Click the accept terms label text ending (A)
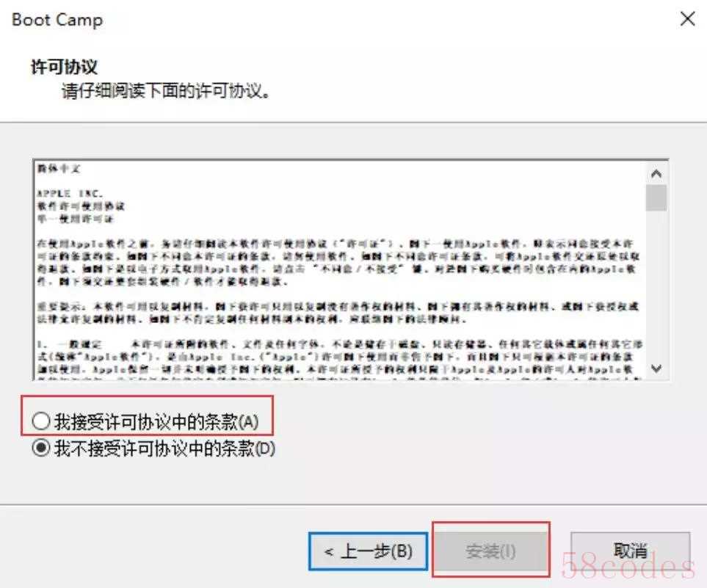 pos(156,422)
